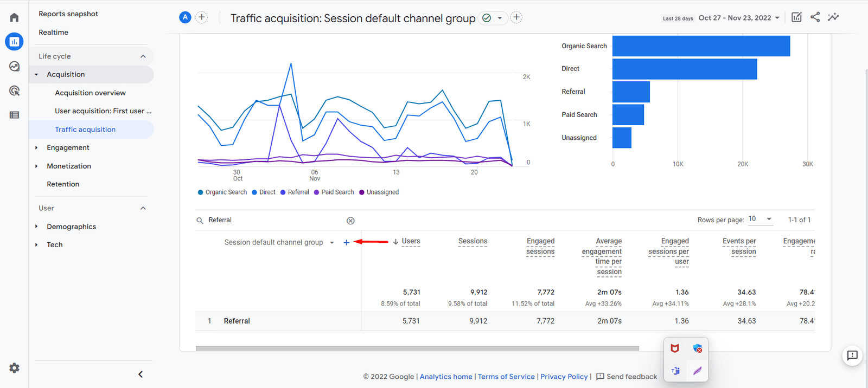Viewport: 868px width, 388px height.
Task: Click the Customize report icon
Action: click(796, 17)
